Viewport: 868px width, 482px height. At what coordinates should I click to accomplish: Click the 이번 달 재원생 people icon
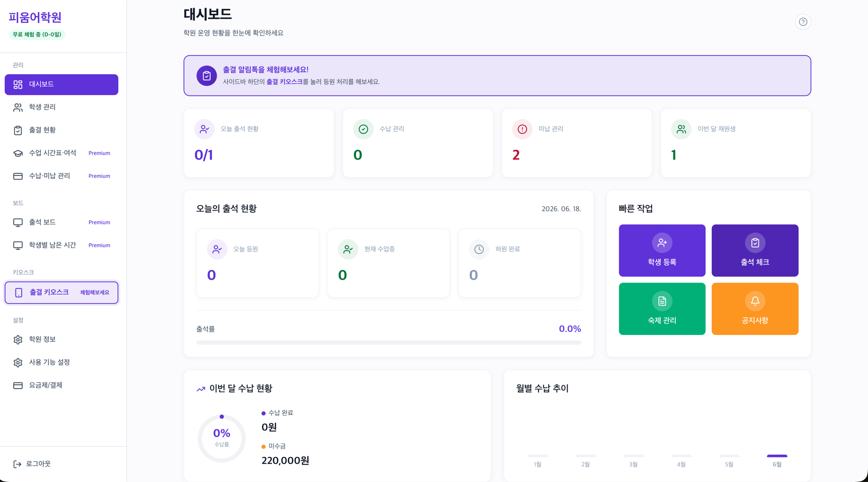[681, 129]
